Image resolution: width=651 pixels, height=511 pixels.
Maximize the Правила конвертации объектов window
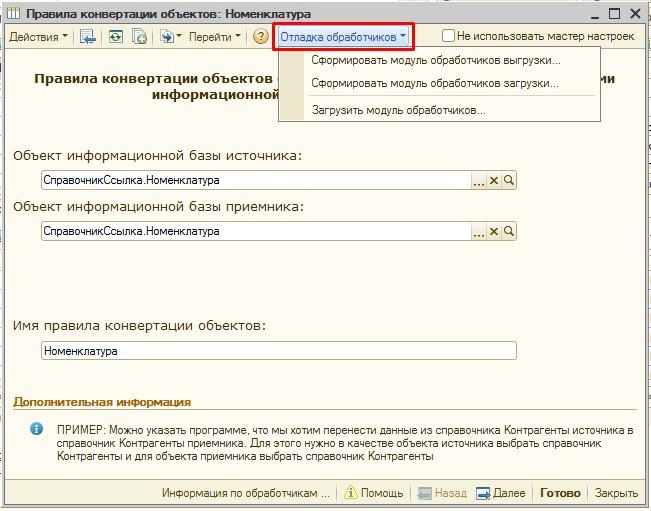click(614, 14)
